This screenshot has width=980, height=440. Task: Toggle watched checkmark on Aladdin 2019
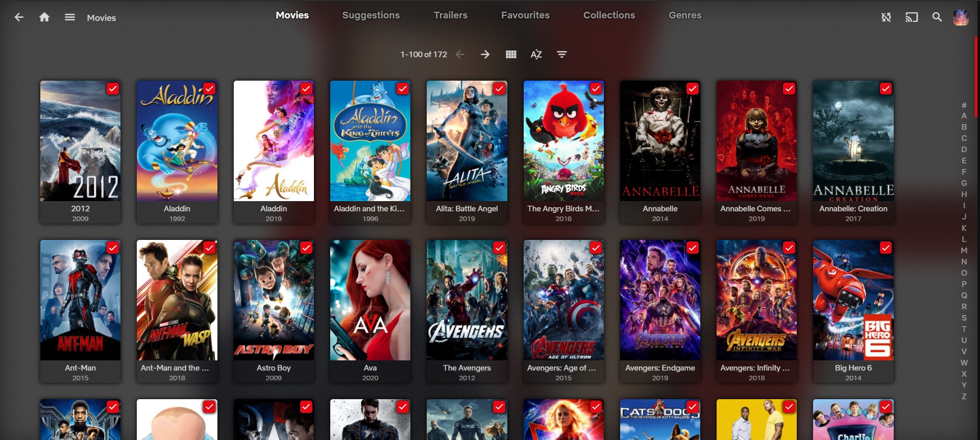(x=306, y=89)
